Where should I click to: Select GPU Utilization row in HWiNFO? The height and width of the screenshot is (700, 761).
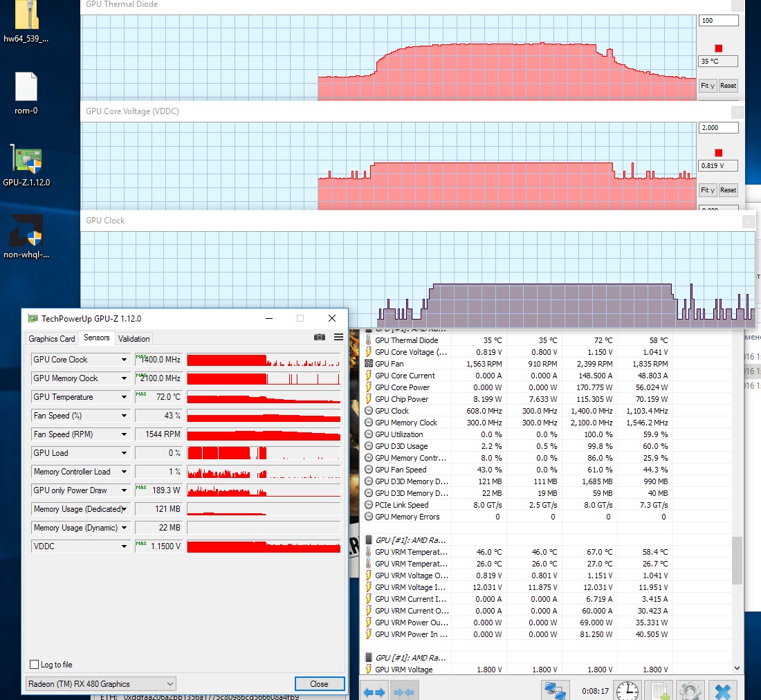(x=546, y=434)
